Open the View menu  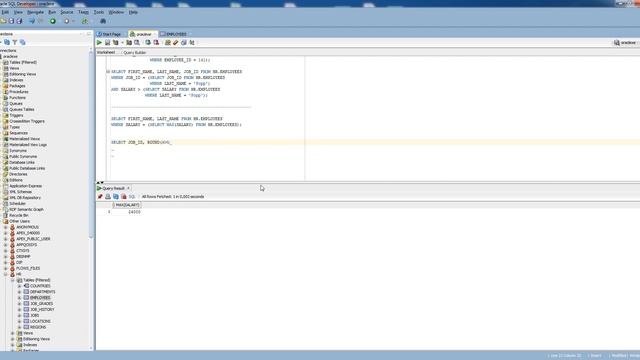18,12
